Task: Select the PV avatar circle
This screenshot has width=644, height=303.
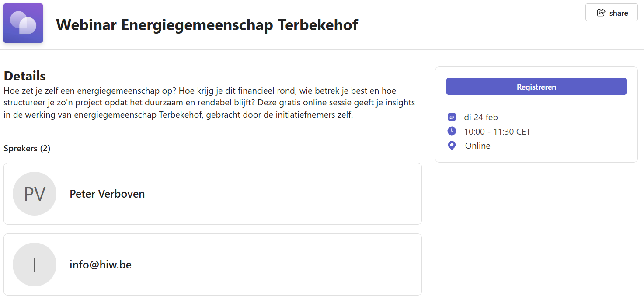Action: [35, 194]
